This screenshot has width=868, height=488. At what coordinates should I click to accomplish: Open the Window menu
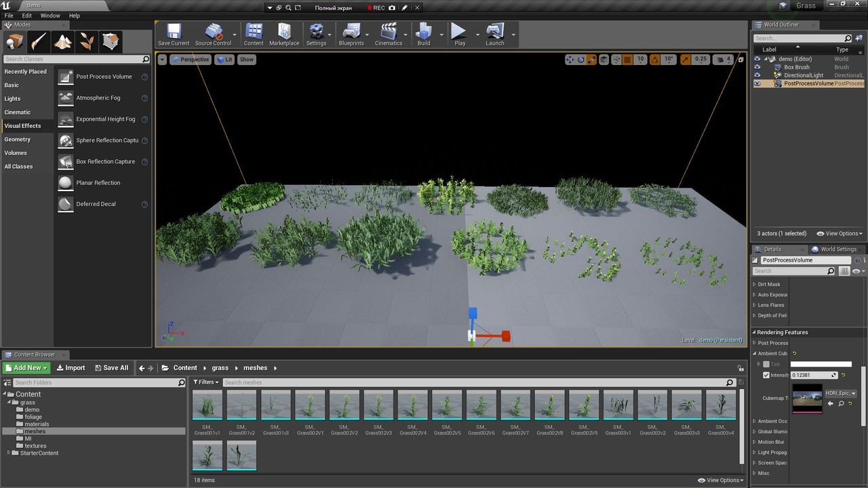tap(50, 16)
